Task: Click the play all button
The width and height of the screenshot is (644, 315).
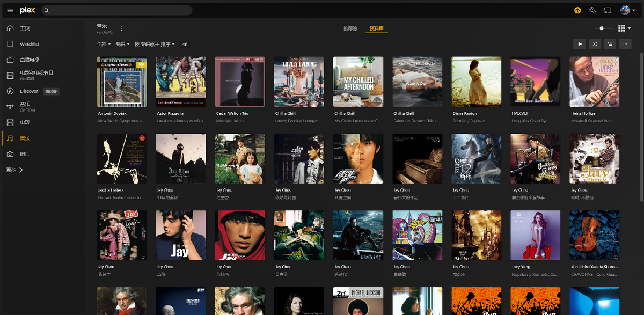Action: click(x=580, y=44)
